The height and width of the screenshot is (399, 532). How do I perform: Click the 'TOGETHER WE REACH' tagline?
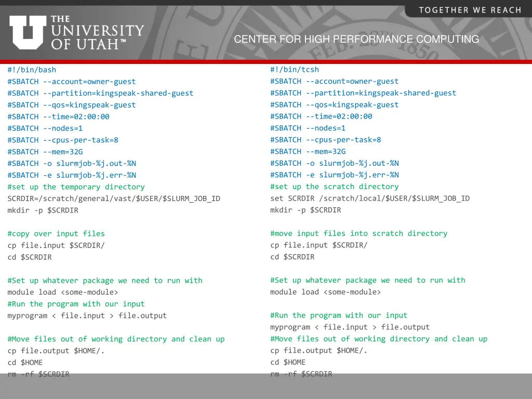(470, 10)
